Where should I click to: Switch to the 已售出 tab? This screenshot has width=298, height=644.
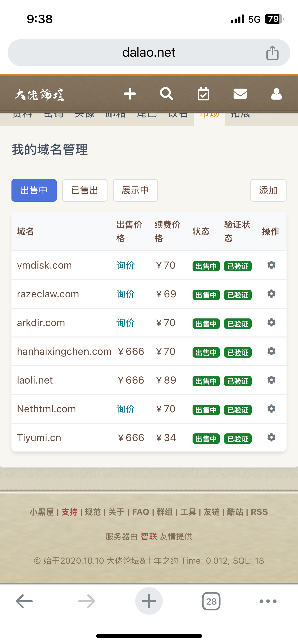pos(85,190)
